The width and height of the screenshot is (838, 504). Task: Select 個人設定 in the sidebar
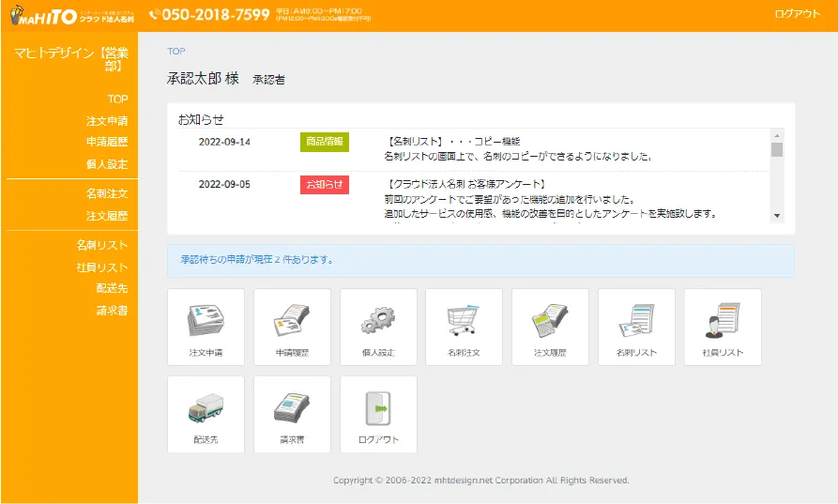107,164
